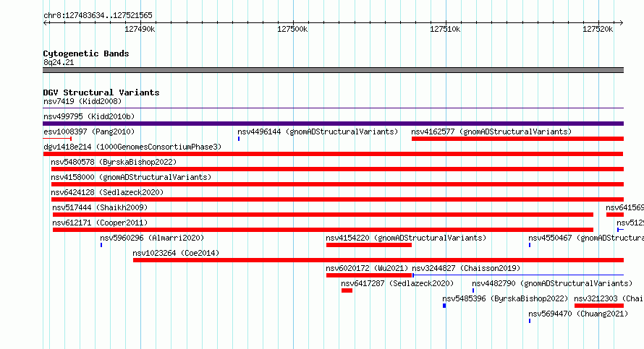Click the red bar under nsv4162577

click(517, 139)
